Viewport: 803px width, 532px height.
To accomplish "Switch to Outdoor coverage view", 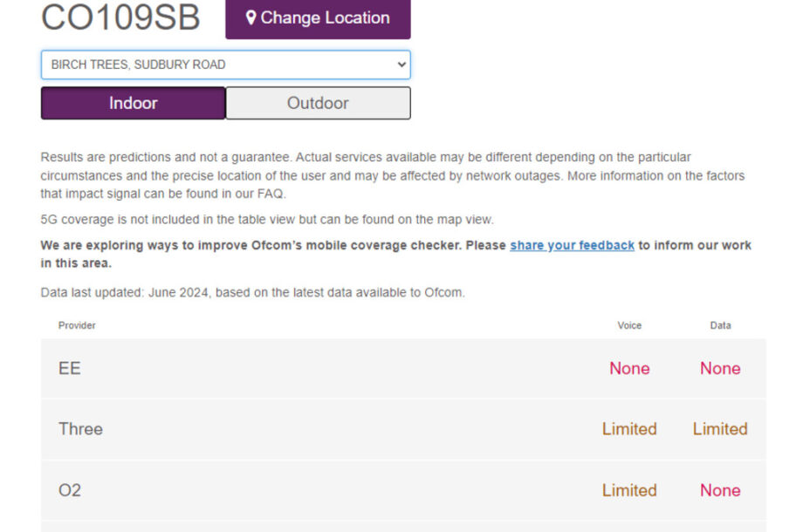I will click(x=318, y=103).
